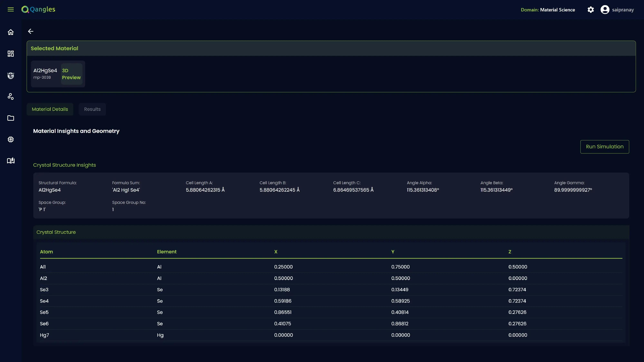Select the Material Details tab
Viewport: 644px width, 362px height.
click(x=50, y=109)
